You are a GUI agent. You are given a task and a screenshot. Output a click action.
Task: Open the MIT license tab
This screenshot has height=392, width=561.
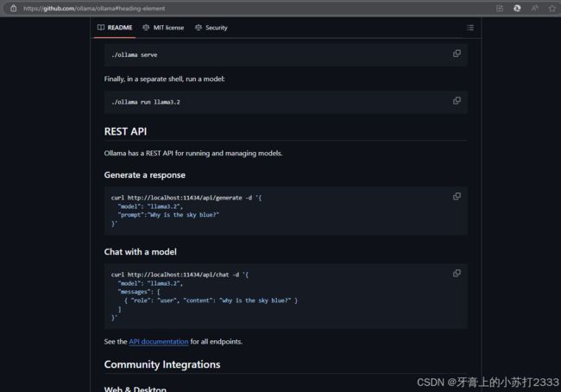(163, 28)
